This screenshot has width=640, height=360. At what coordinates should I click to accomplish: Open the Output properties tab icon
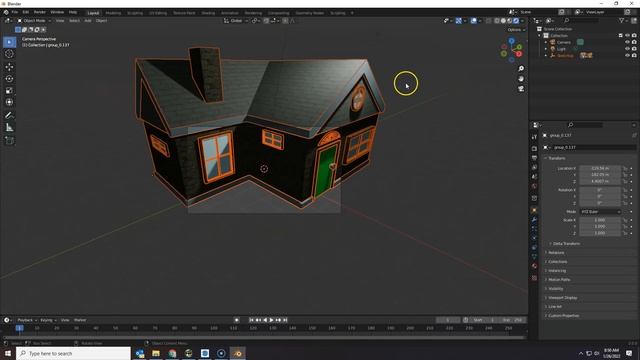[x=534, y=158]
